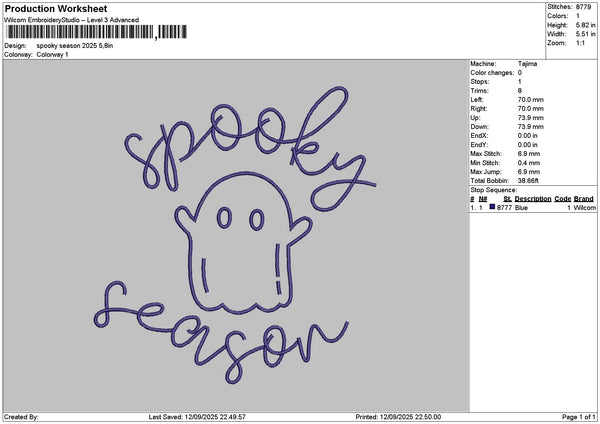Image resolution: width=600 pixels, height=424 pixels.
Task: Click the blue thread color swatch
Action: [492, 207]
